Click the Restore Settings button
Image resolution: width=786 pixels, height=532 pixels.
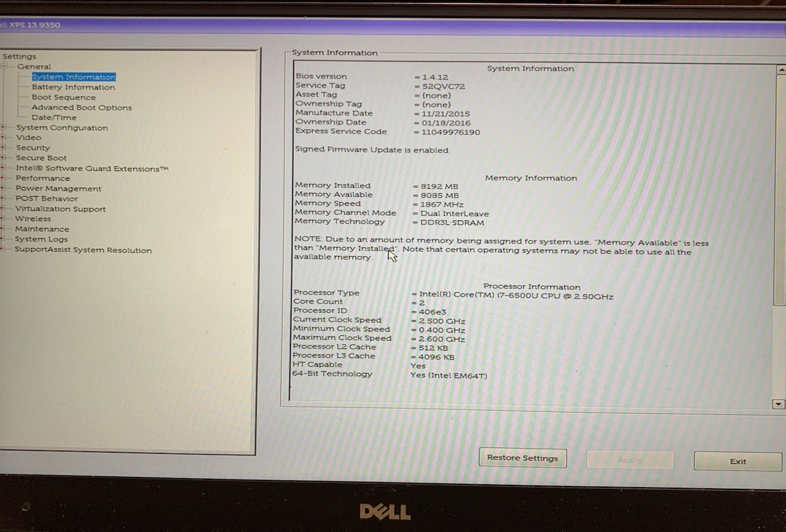pyautogui.click(x=522, y=458)
